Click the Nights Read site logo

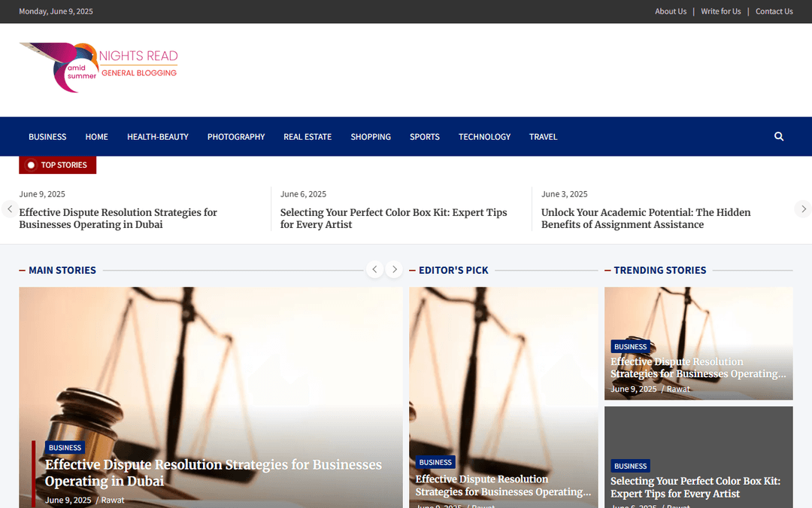click(x=98, y=68)
